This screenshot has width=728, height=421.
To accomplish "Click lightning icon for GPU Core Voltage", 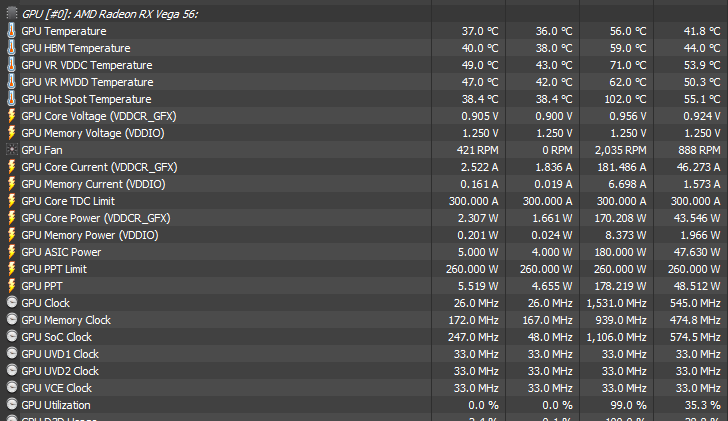I will click(12, 116).
